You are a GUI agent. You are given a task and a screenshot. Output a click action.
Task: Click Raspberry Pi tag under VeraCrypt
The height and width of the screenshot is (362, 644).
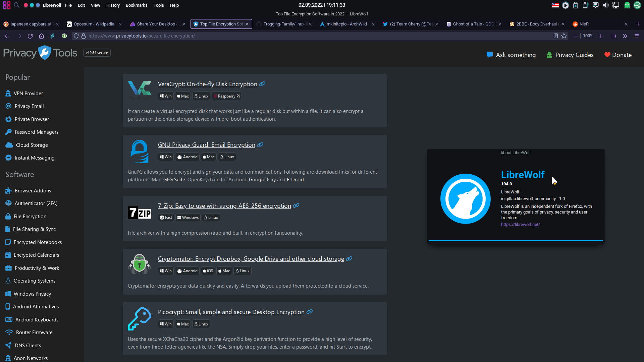(x=227, y=96)
